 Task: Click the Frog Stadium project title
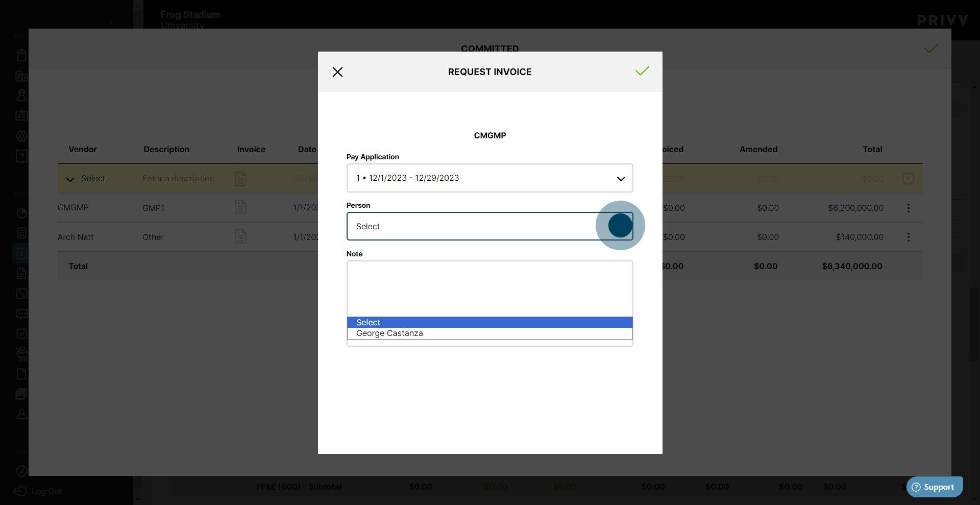[x=190, y=15]
